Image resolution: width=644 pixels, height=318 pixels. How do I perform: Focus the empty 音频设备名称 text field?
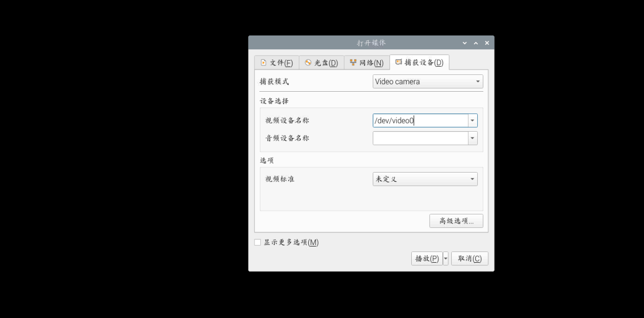coord(420,139)
